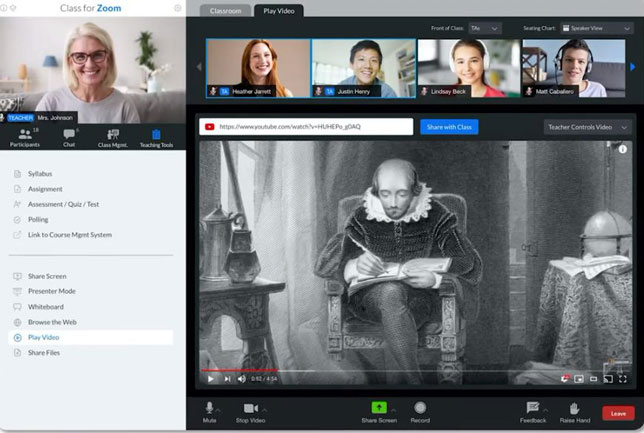The image size is (644, 433).
Task: Click the Share with Class button
Action: click(x=448, y=127)
